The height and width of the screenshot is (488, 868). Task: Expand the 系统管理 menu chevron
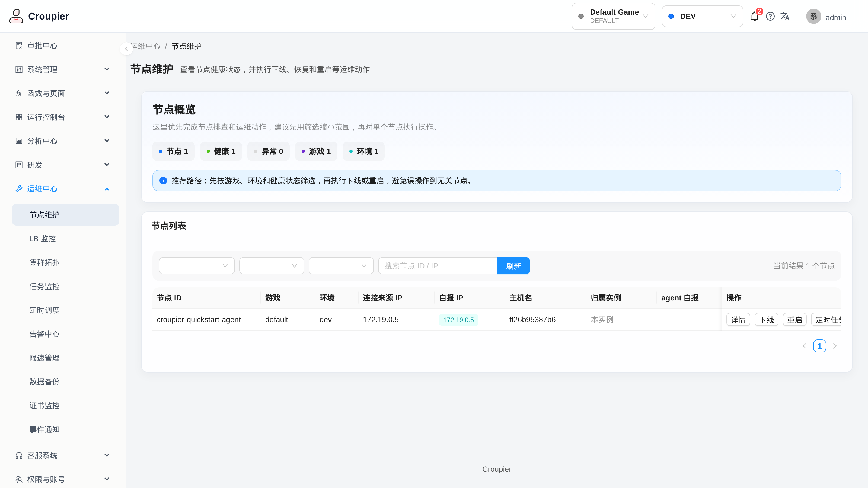click(x=107, y=69)
